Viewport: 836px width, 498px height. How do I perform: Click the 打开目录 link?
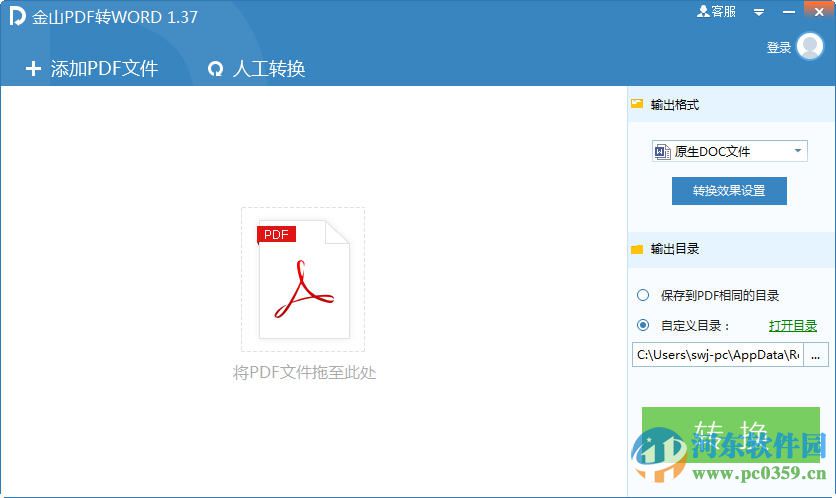click(792, 325)
